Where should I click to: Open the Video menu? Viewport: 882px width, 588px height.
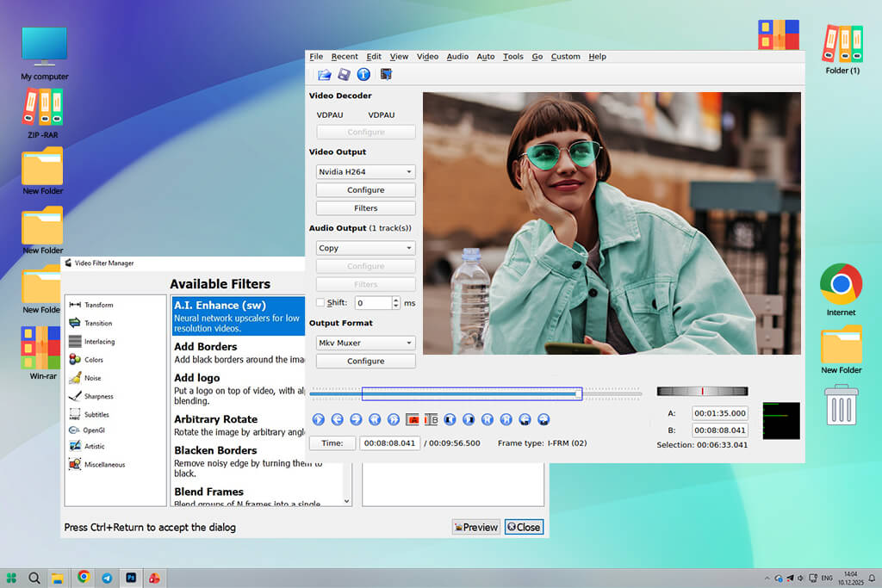tap(427, 56)
